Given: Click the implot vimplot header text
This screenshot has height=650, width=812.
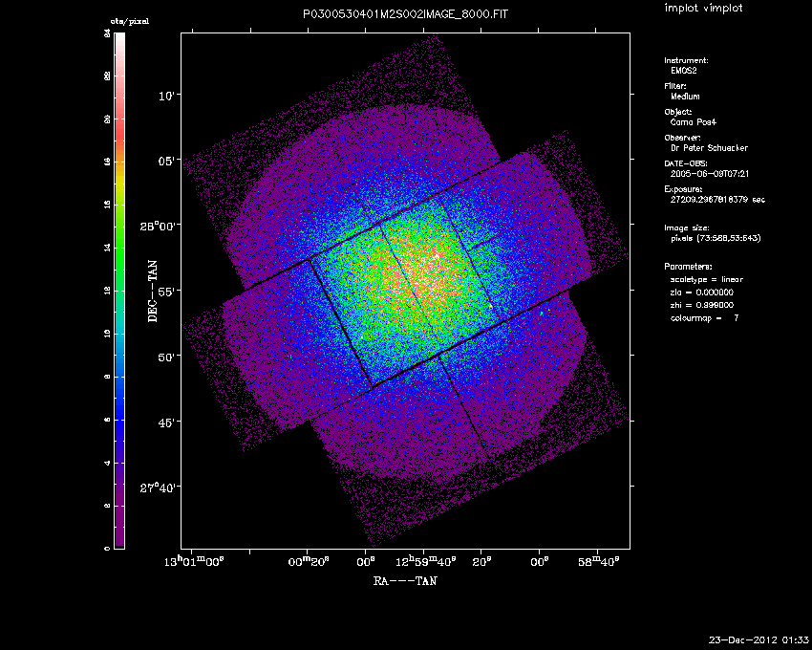Looking at the screenshot, I should coord(701,8).
